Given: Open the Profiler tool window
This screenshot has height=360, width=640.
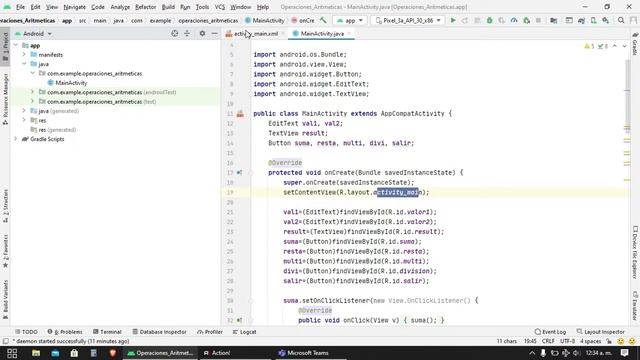Looking at the screenshot, I should (210, 332).
